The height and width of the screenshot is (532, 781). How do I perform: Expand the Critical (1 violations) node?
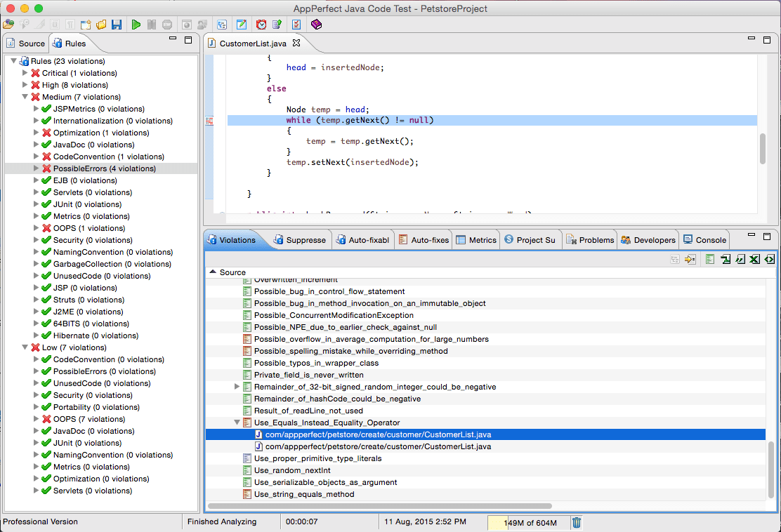click(x=25, y=73)
